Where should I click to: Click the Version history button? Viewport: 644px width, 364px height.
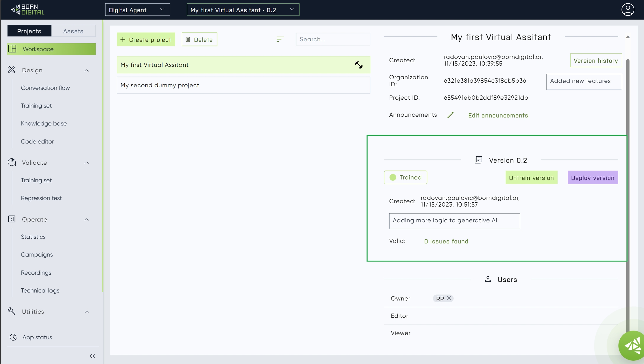596,61
